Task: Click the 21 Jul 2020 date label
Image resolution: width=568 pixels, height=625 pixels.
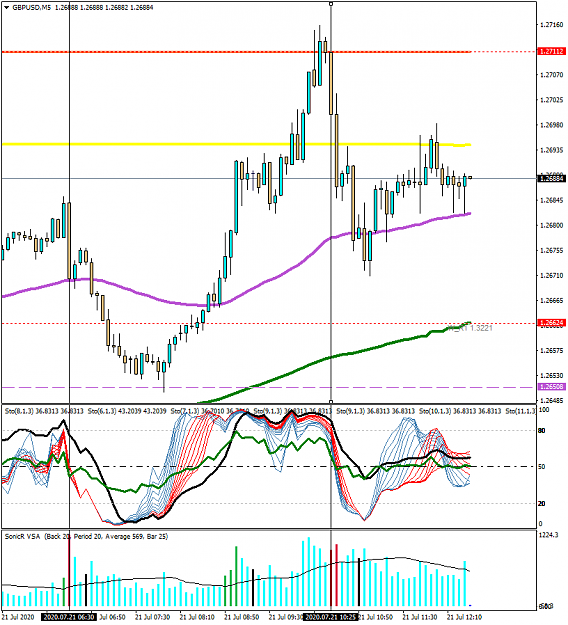Action: click(18, 617)
